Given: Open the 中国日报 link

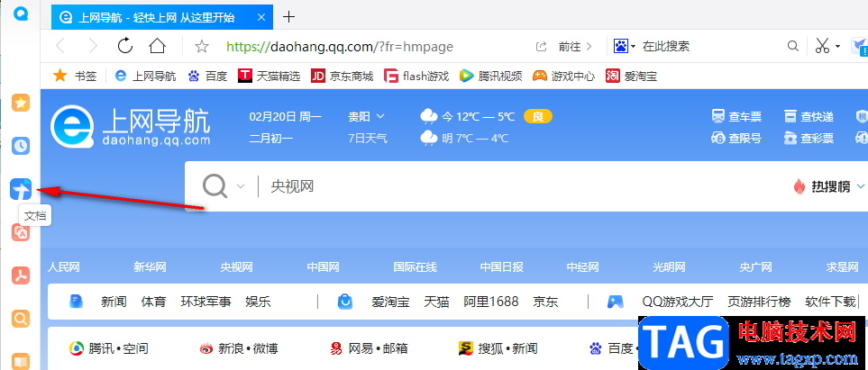Looking at the screenshot, I should [501, 267].
